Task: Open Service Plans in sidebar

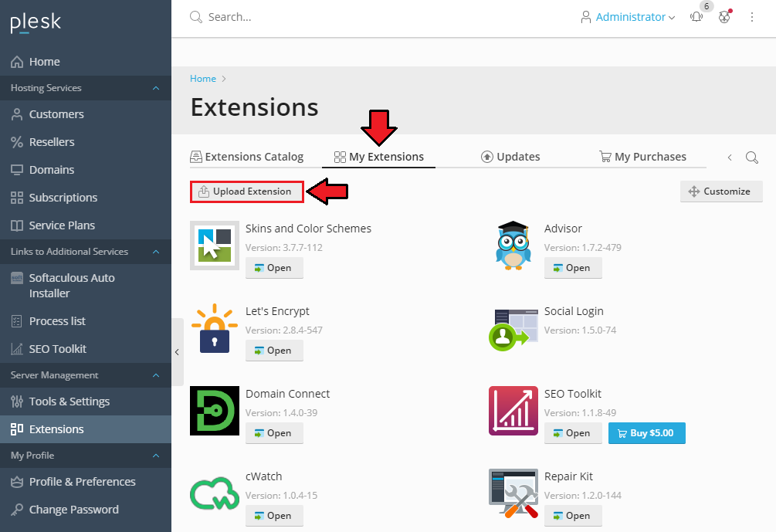Action: click(x=86, y=225)
